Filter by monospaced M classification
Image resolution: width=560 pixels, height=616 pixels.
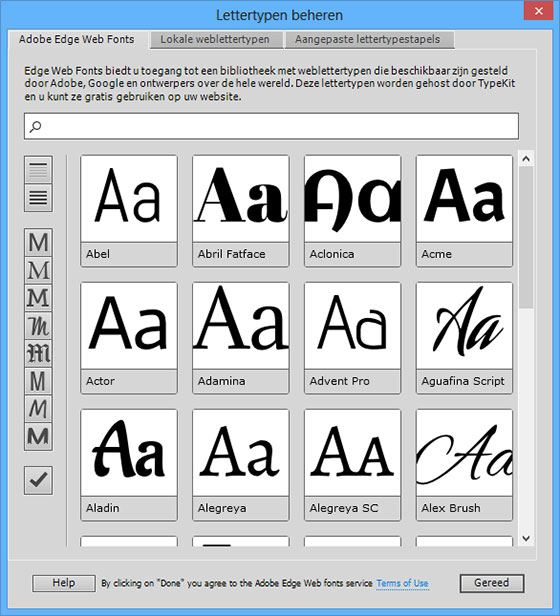tap(38, 381)
